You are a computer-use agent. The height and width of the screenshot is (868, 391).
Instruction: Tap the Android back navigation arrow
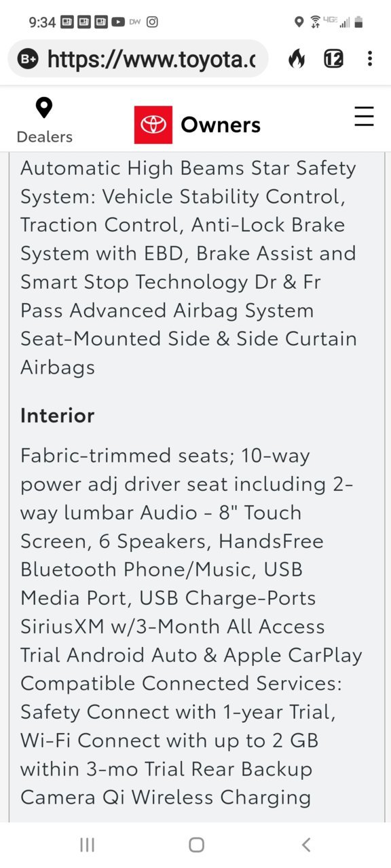coord(306,844)
